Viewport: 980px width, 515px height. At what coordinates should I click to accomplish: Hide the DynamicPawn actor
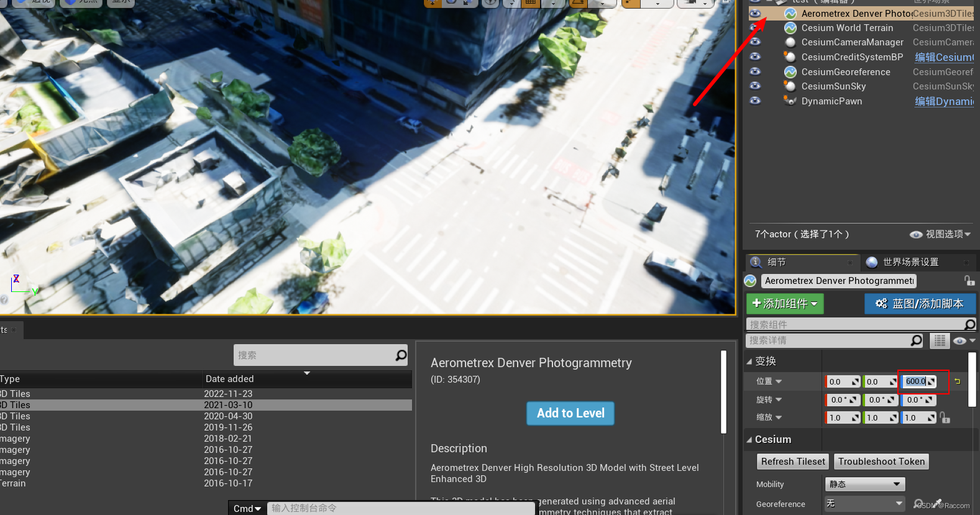tap(755, 101)
